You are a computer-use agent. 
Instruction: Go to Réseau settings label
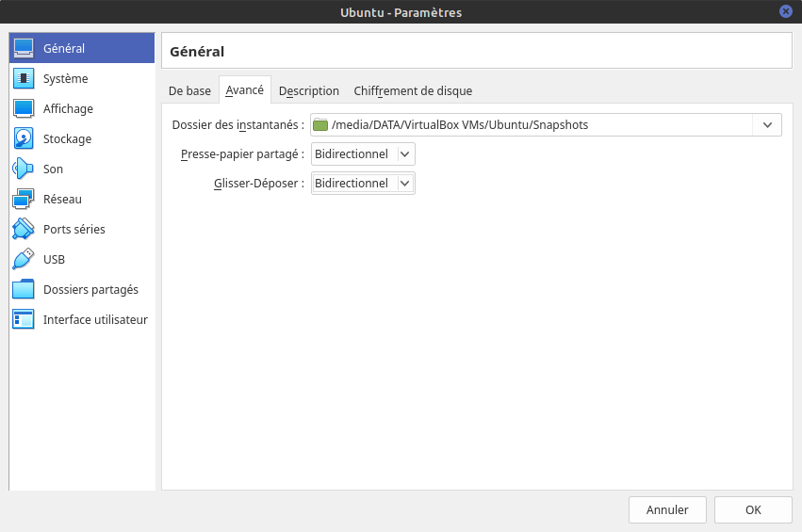click(x=62, y=200)
